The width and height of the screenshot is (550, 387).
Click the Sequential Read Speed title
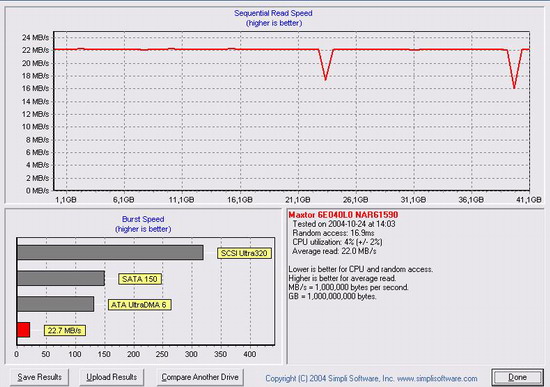(x=273, y=13)
